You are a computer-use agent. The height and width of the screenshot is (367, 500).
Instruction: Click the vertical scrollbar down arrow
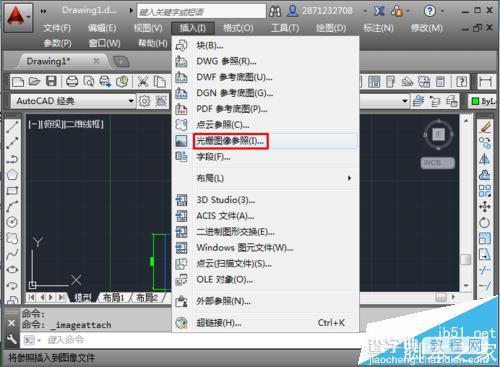click(466, 286)
